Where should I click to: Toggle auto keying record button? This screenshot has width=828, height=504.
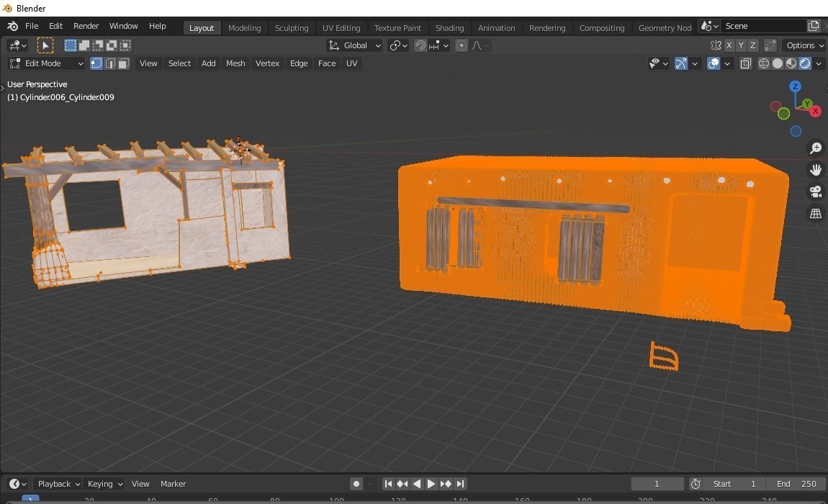(x=356, y=484)
